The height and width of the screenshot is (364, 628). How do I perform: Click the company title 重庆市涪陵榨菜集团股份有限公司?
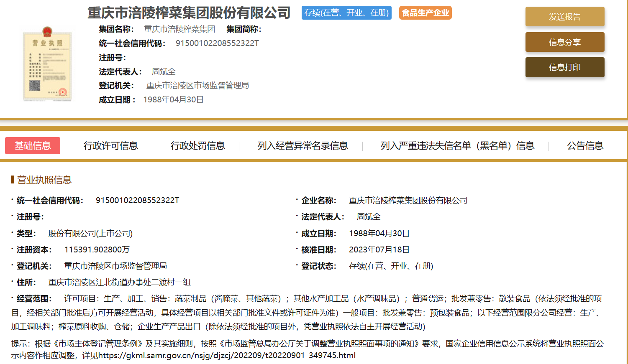189,13
